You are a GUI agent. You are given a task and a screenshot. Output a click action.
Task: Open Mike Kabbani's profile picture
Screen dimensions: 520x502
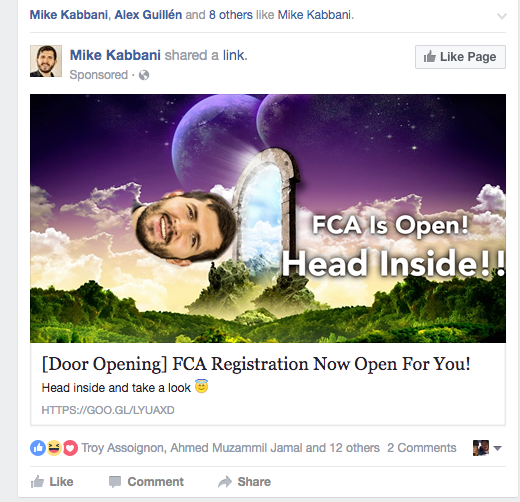pos(46,61)
